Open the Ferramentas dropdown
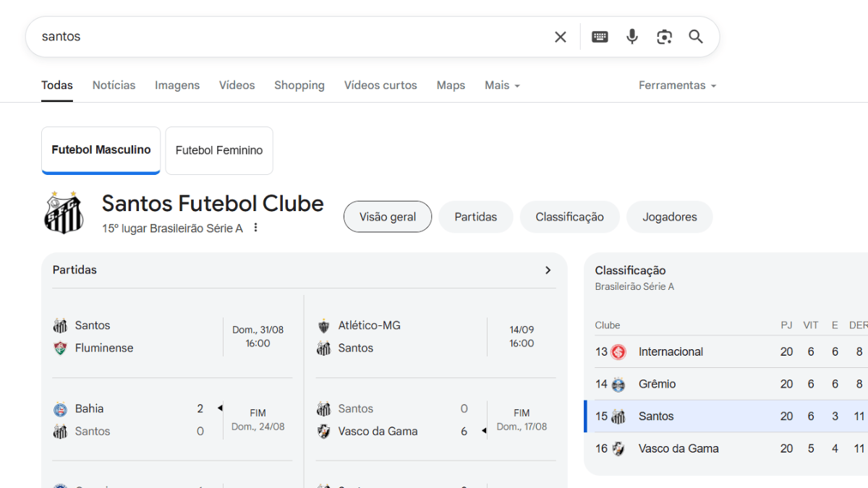The width and height of the screenshot is (868, 488). (x=677, y=85)
